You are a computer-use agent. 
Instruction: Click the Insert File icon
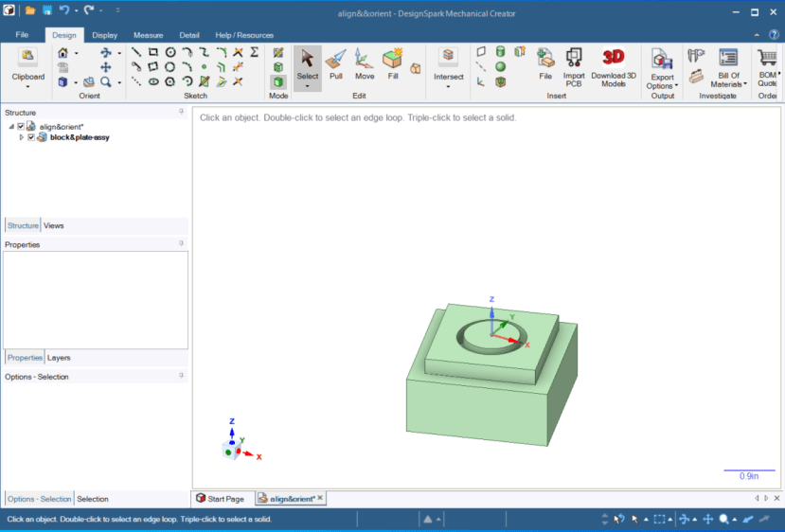pyautogui.click(x=545, y=64)
